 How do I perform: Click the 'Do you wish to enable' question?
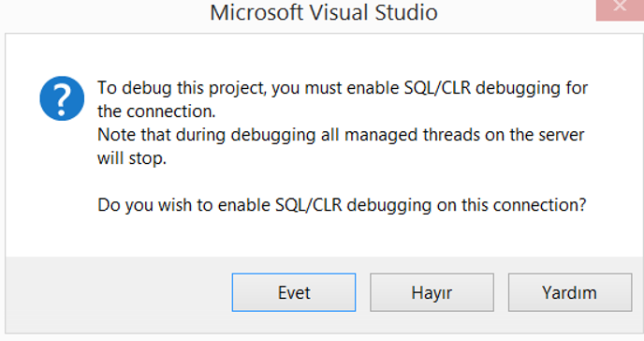pos(342,204)
